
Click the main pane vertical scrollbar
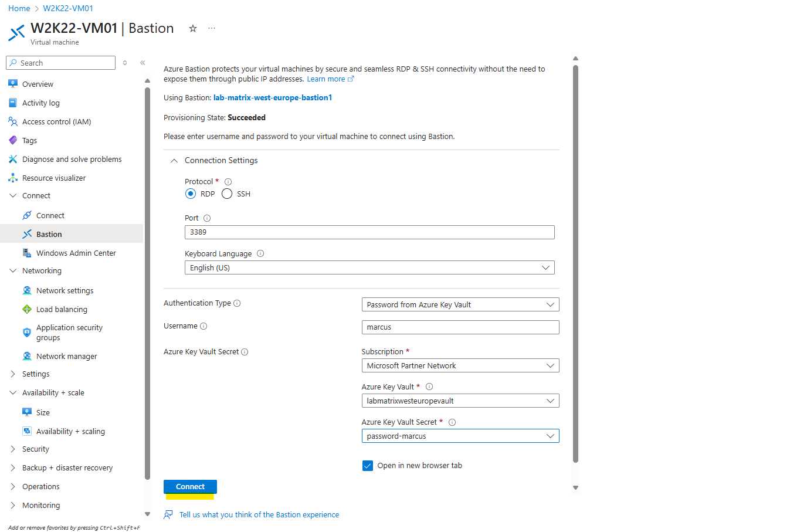click(x=575, y=264)
